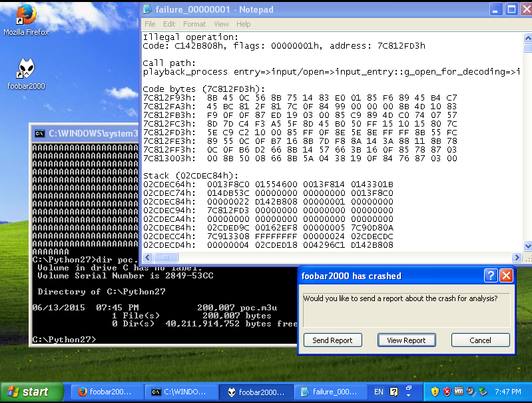Click View Report button
Viewport: 532px width, 403px height.
[x=406, y=340]
